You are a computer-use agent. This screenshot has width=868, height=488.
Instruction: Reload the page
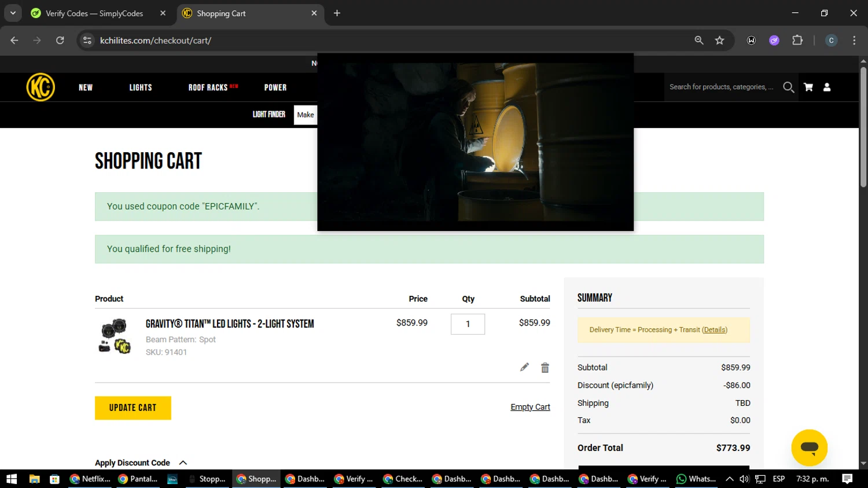click(x=60, y=41)
